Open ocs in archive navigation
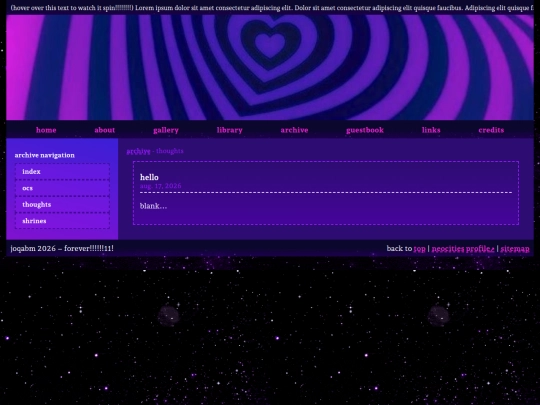 62,188
